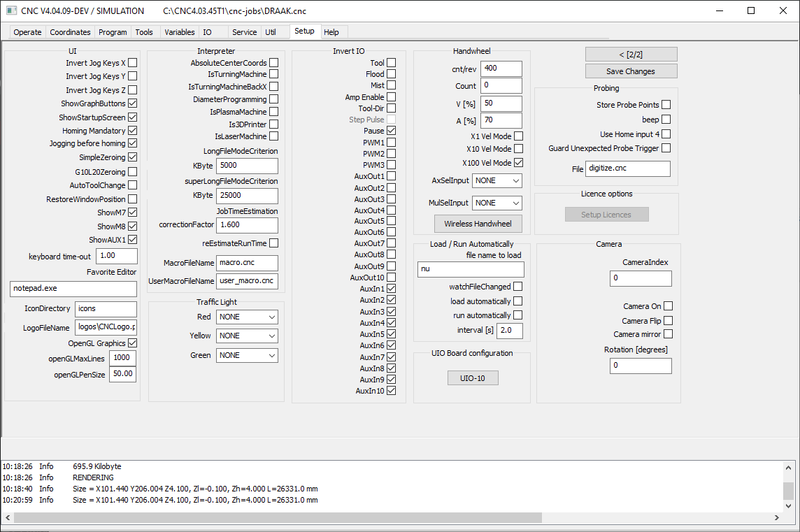800x532 pixels.
Task: Click the handwheel V [%] field
Action: point(501,103)
